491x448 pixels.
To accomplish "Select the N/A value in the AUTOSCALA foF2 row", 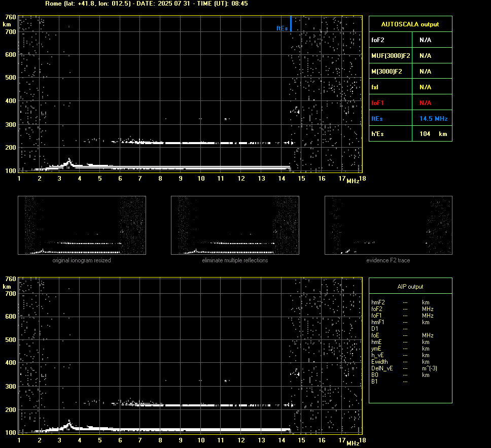I will click(425, 40).
